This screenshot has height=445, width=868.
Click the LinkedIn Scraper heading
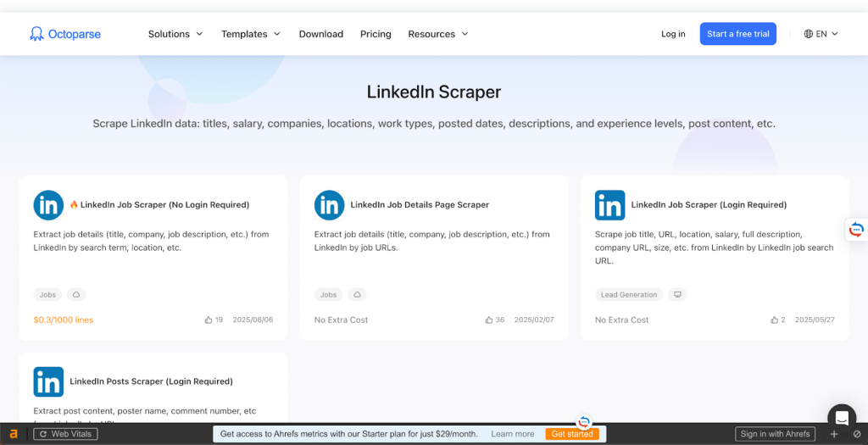click(x=434, y=92)
